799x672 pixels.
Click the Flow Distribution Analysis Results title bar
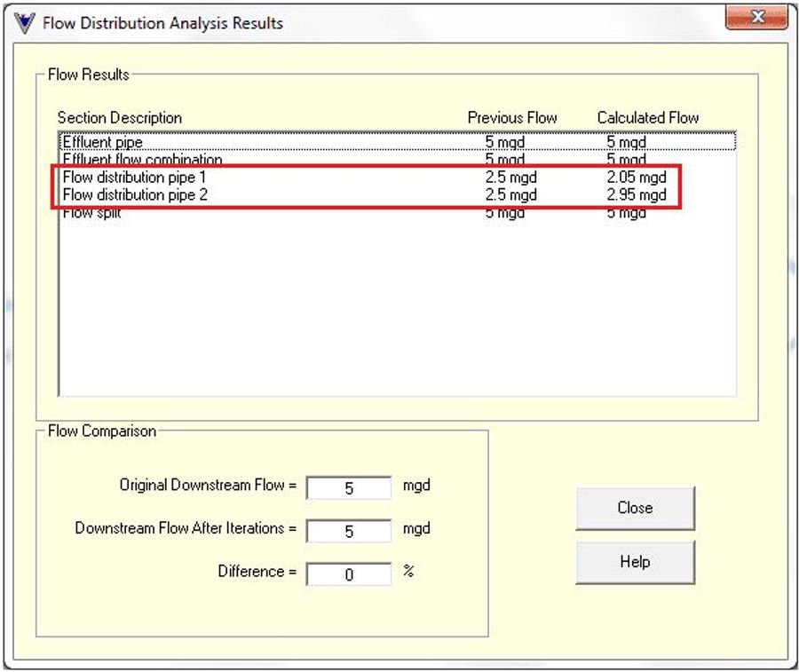pos(355,23)
